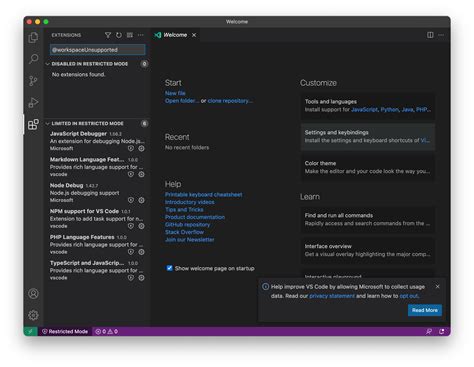Switch to the Welcome tab
The image size is (474, 367).
175,35
